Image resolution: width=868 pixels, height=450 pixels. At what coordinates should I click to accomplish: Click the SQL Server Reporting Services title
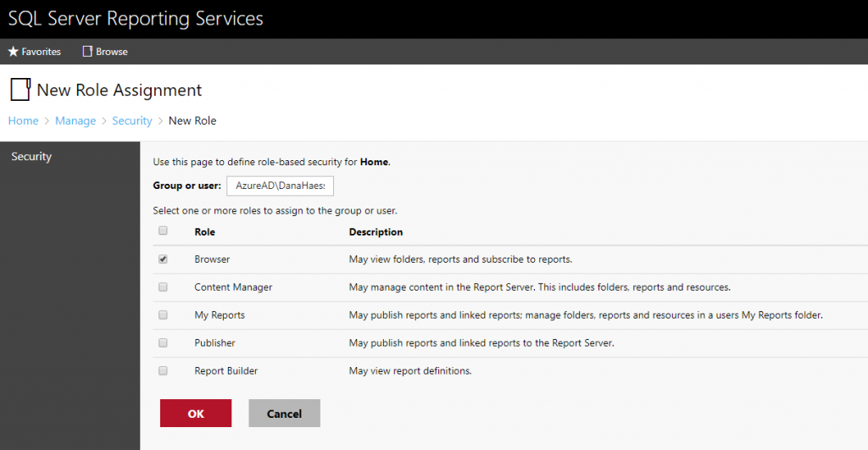pyautogui.click(x=136, y=19)
